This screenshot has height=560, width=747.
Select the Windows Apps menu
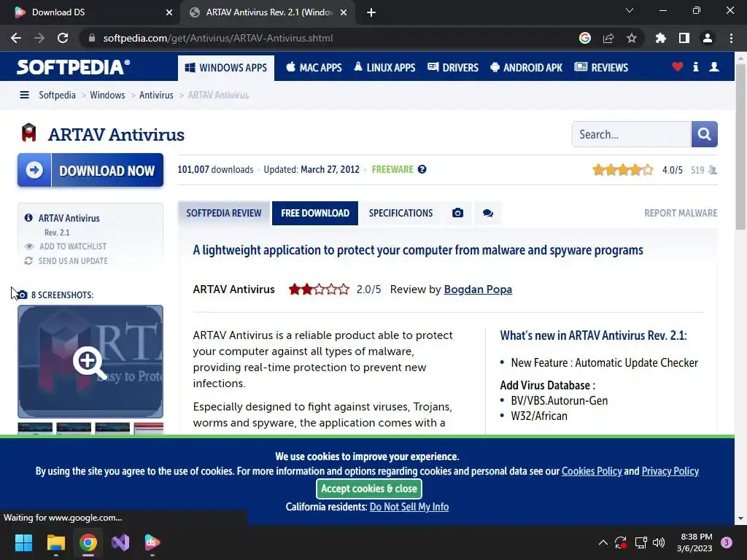pyautogui.click(x=226, y=68)
